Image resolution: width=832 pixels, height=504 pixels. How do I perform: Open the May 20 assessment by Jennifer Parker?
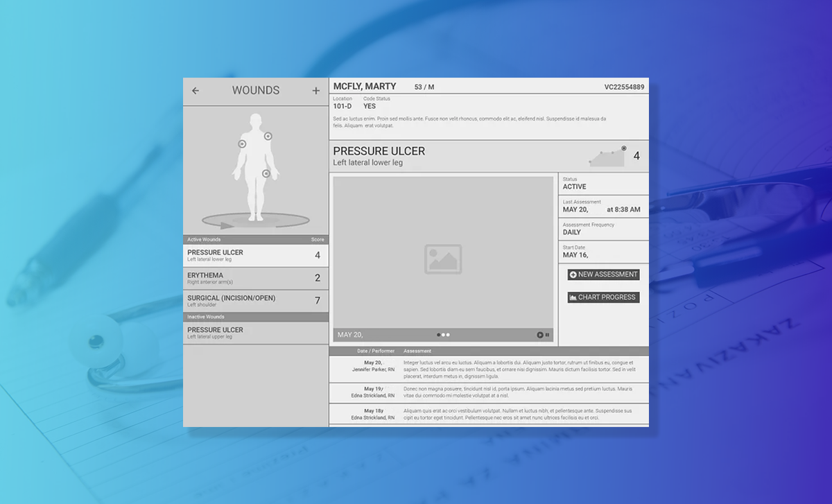coord(489,370)
